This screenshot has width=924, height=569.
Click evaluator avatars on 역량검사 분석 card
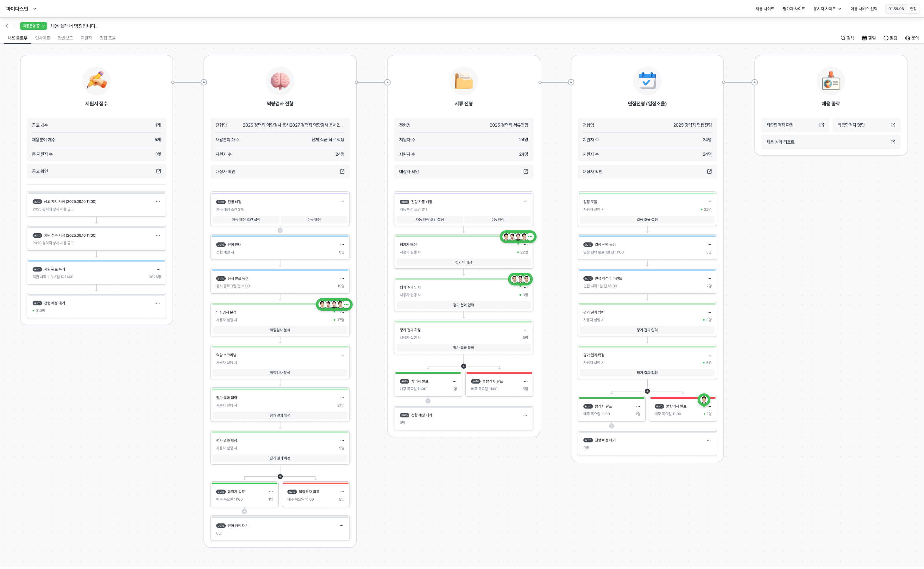pos(334,304)
